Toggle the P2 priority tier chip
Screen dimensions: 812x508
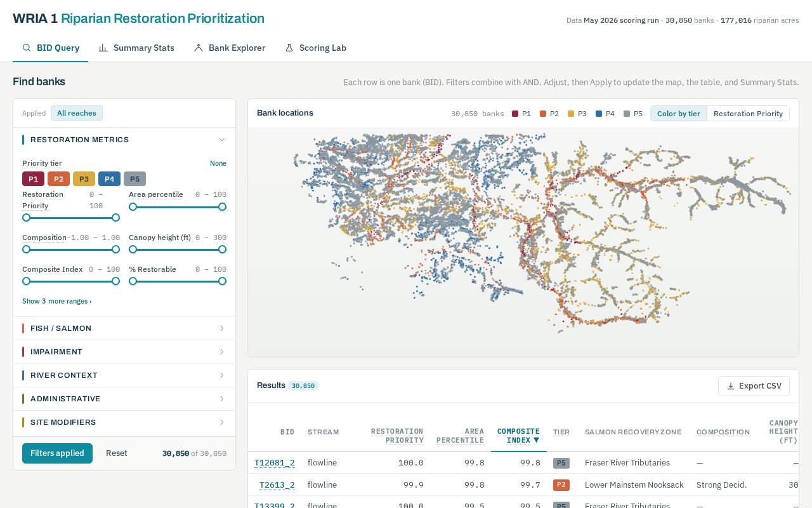pyautogui.click(x=58, y=179)
